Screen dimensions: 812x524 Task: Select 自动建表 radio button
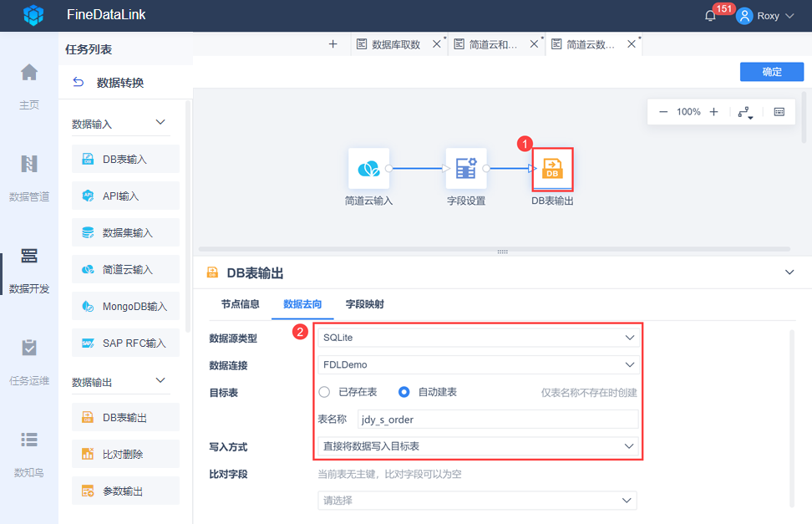pos(404,392)
